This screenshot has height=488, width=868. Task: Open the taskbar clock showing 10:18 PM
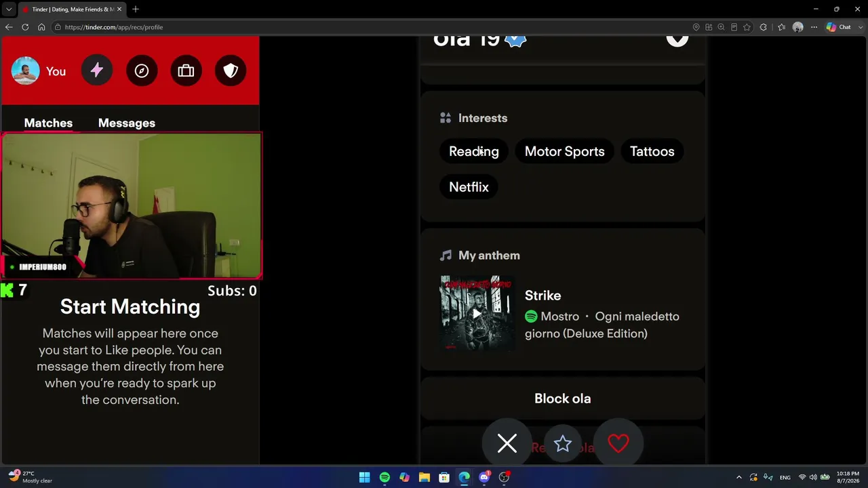(x=848, y=477)
